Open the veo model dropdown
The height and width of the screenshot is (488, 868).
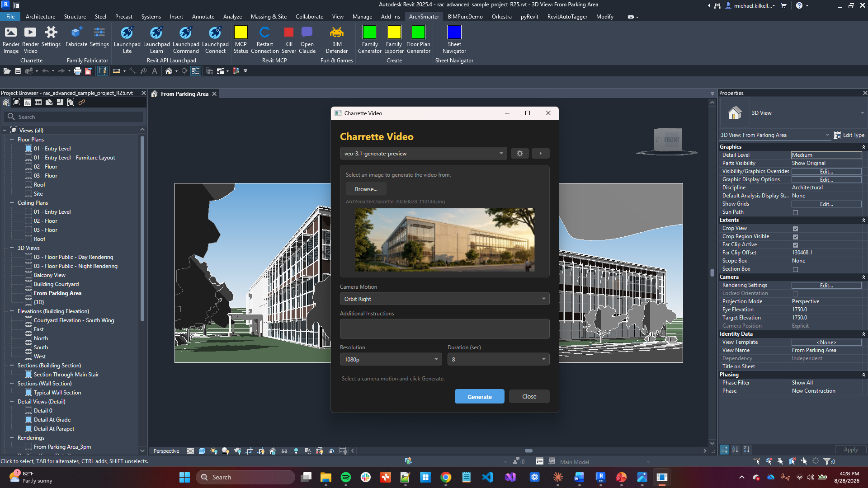pyautogui.click(x=423, y=154)
